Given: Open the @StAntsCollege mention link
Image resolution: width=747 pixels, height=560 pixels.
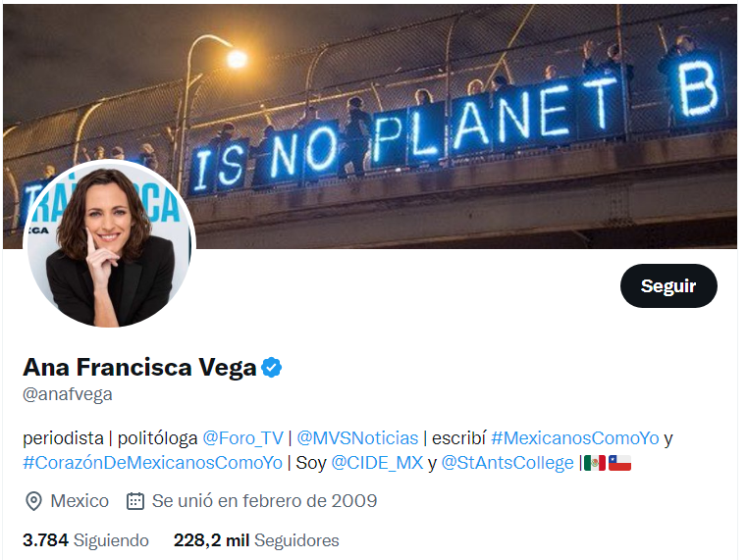Looking at the screenshot, I should [x=507, y=462].
